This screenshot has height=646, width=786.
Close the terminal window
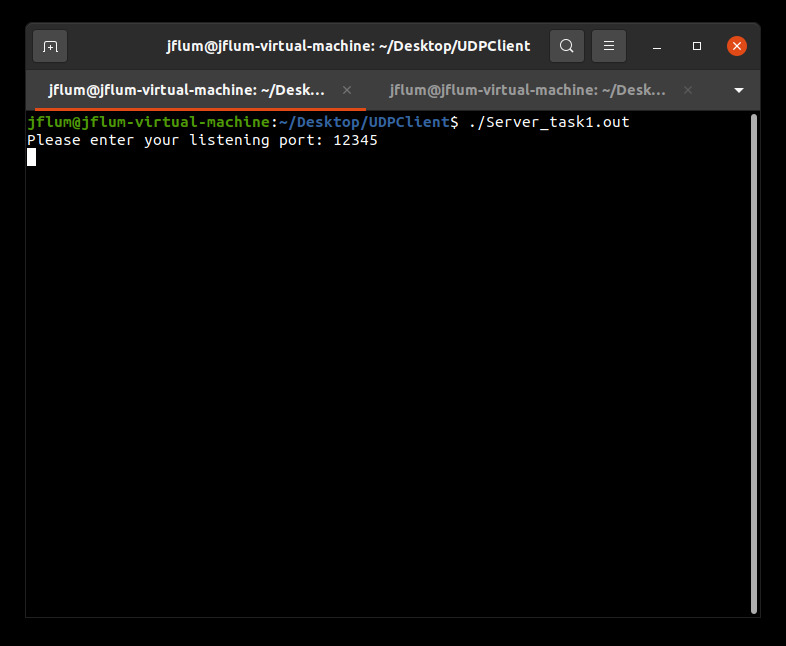click(737, 46)
